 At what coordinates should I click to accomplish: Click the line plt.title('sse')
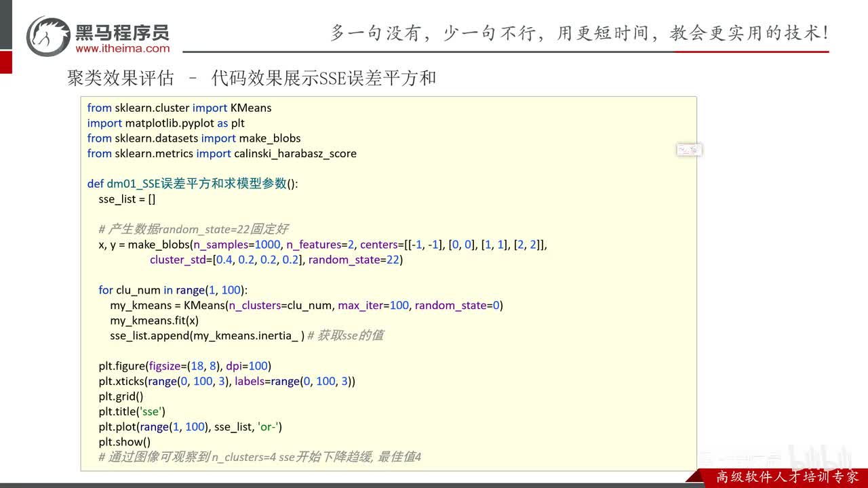(x=132, y=411)
